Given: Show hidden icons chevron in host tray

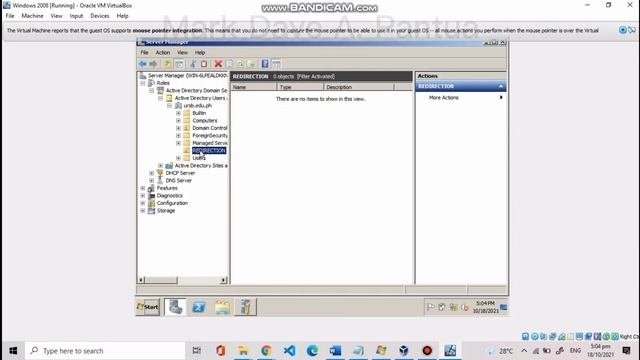Looking at the screenshot, I should tap(524, 351).
